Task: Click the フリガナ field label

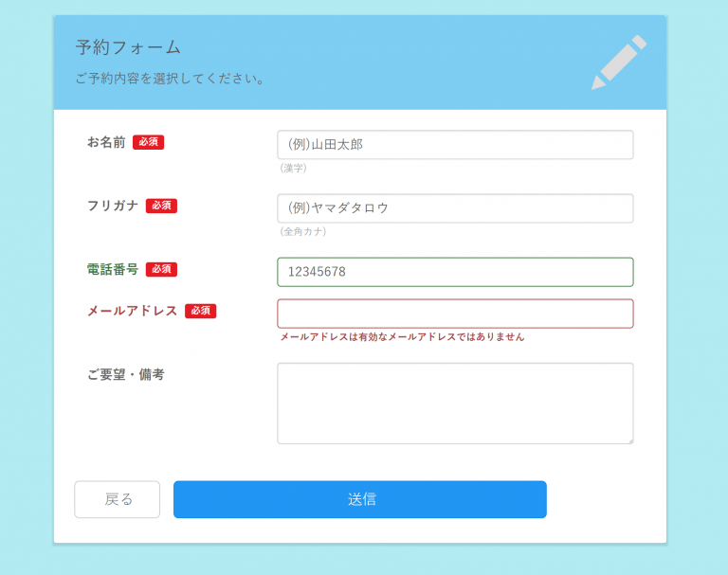Action: point(113,206)
